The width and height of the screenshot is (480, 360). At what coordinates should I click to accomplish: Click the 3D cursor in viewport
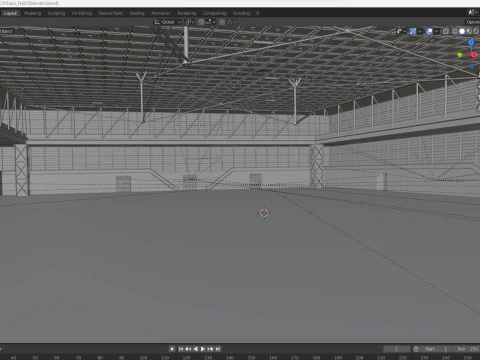click(264, 213)
